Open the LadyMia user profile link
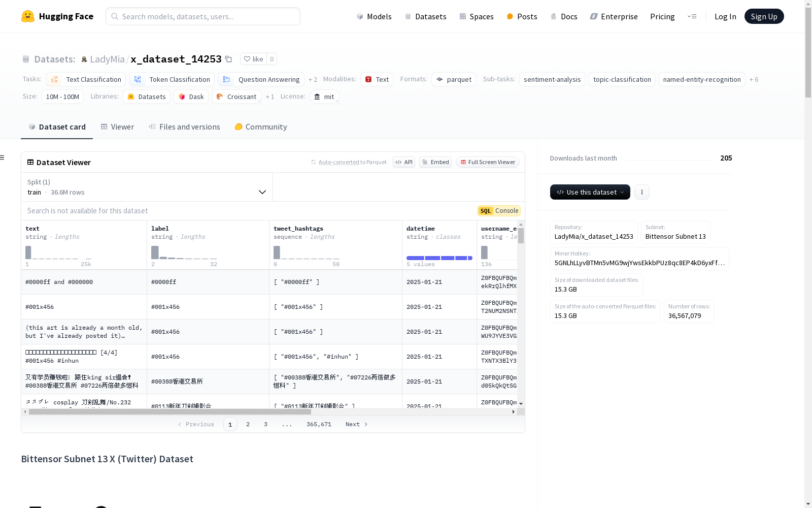Image resolution: width=812 pixels, height=508 pixels. (x=107, y=59)
